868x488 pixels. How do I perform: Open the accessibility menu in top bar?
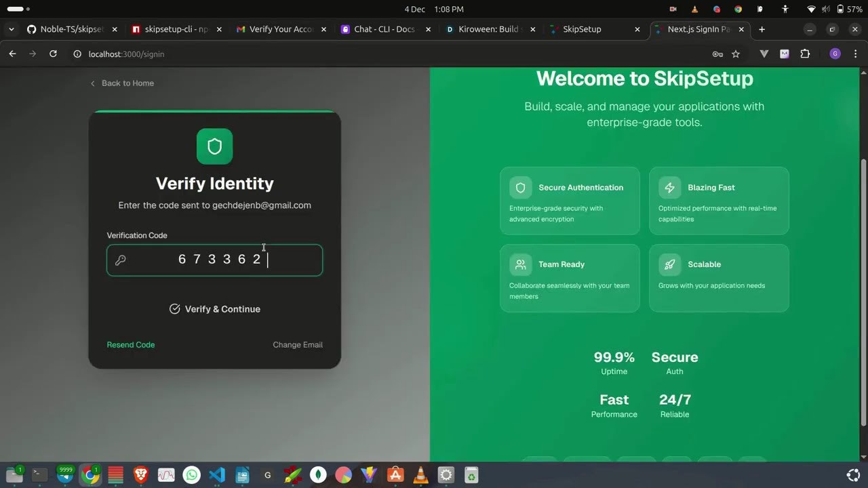[785, 9]
